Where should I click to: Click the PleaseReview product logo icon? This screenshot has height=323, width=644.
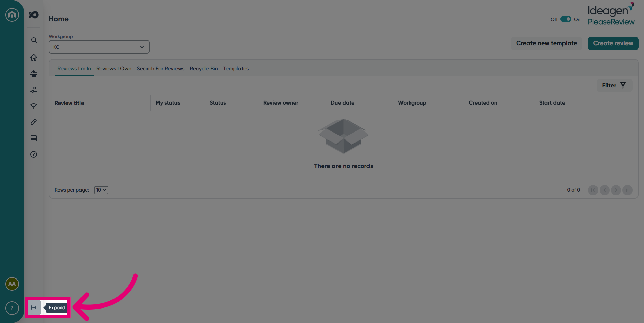[34, 15]
